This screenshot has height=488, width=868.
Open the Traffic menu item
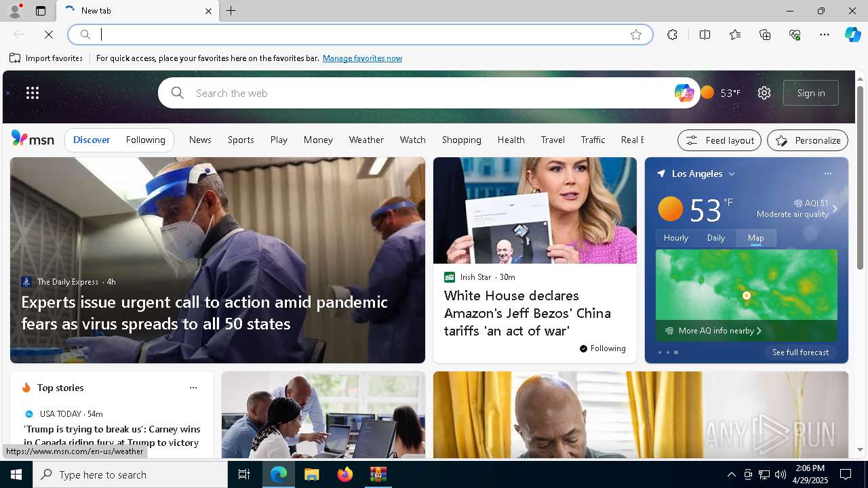pyautogui.click(x=593, y=140)
